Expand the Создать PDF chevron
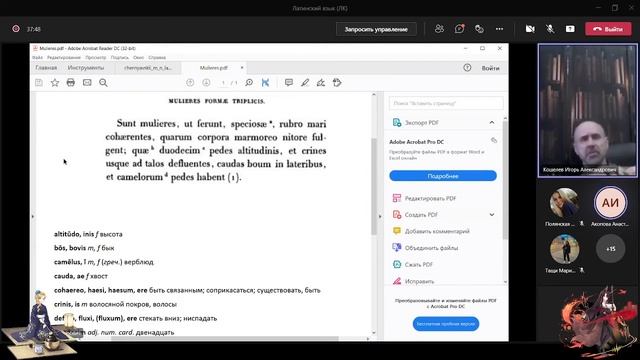The image size is (640, 360). pyautogui.click(x=492, y=215)
